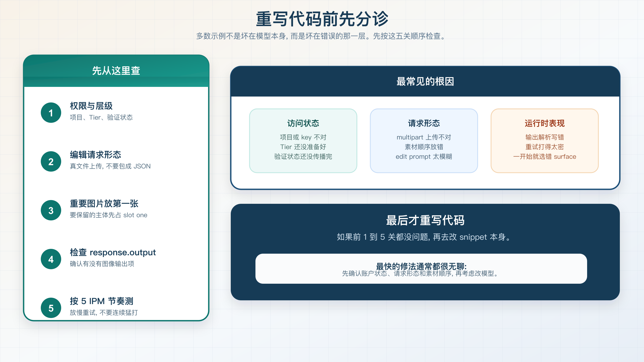
Task: Select the step 2 circle beside 编辑请求形态
Action: tap(51, 161)
